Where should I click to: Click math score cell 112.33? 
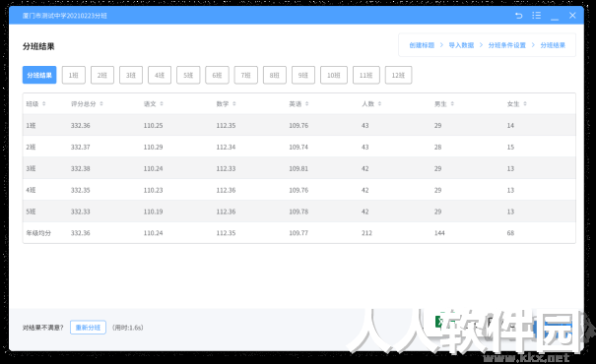(226, 168)
